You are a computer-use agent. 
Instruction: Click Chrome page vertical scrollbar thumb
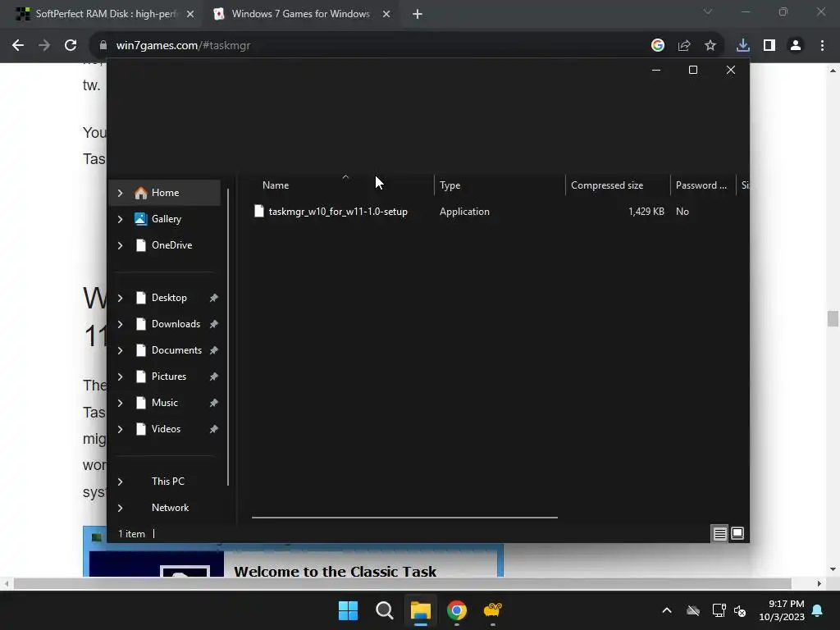coord(833,318)
